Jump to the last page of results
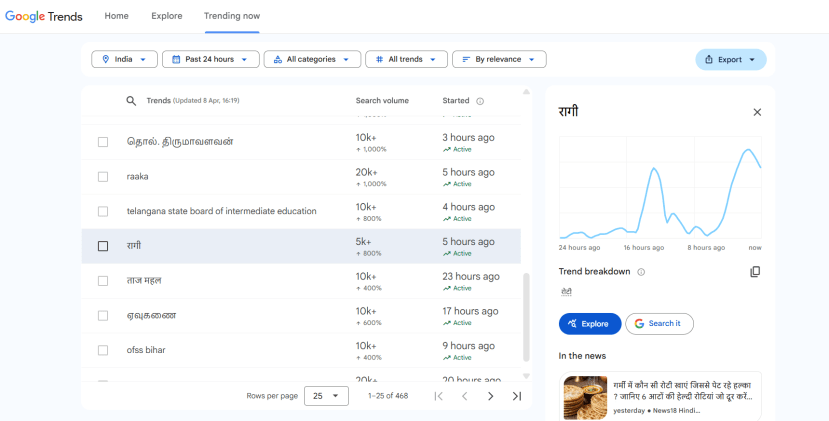829x421 pixels. pyautogui.click(x=516, y=396)
